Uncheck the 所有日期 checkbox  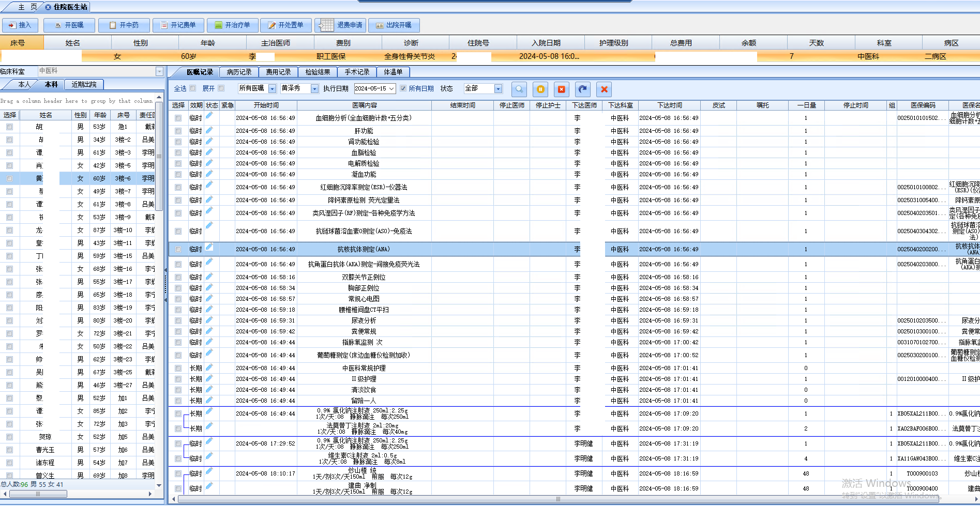403,88
